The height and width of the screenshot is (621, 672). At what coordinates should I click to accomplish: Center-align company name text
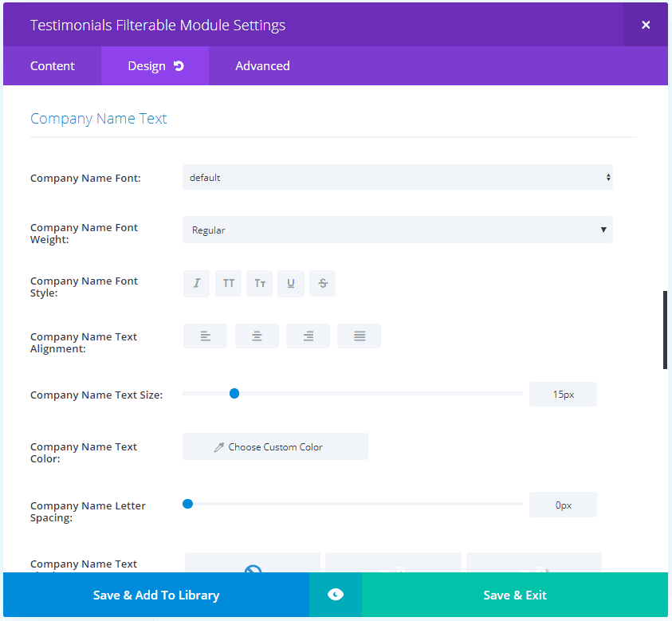click(257, 336)
